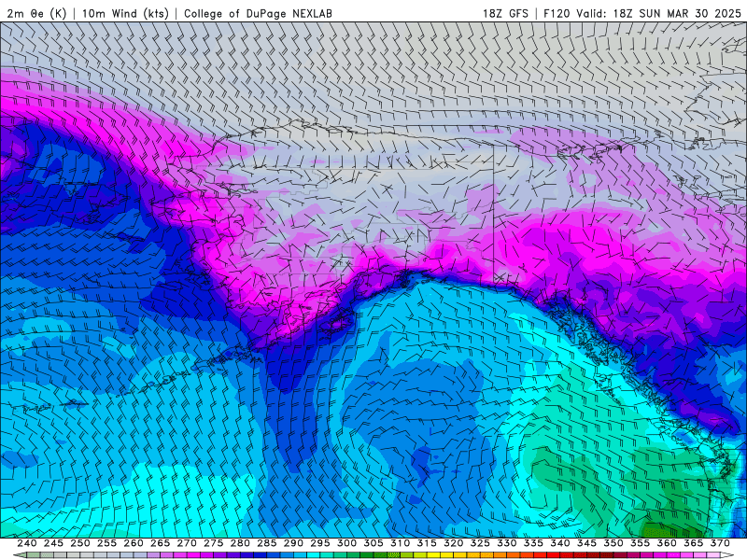
Task: Click the "2m θe (K)" title text
Action: pos(37,13)
